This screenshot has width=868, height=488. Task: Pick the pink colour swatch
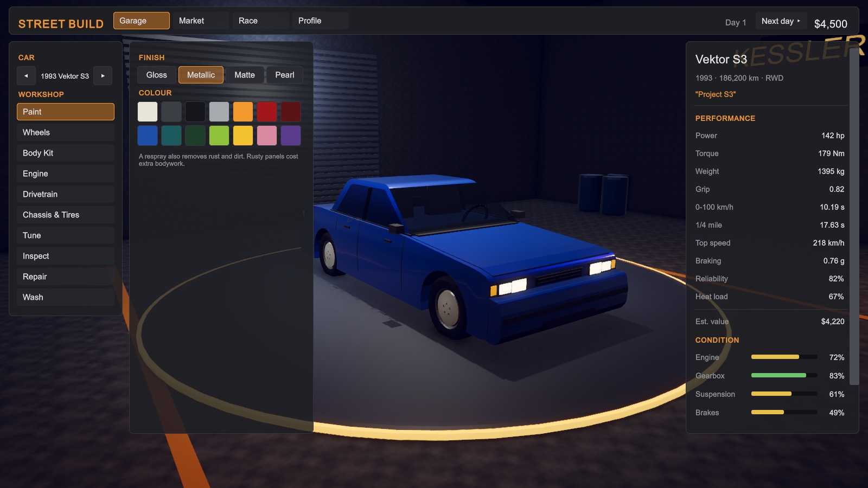[x=267, y=136]
